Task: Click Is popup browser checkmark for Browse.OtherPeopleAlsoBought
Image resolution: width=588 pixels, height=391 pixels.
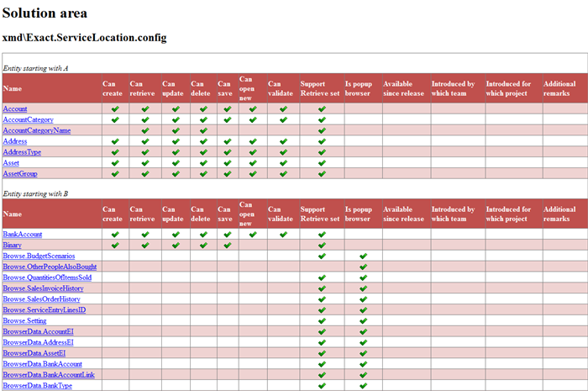Action: pos(363,267)
